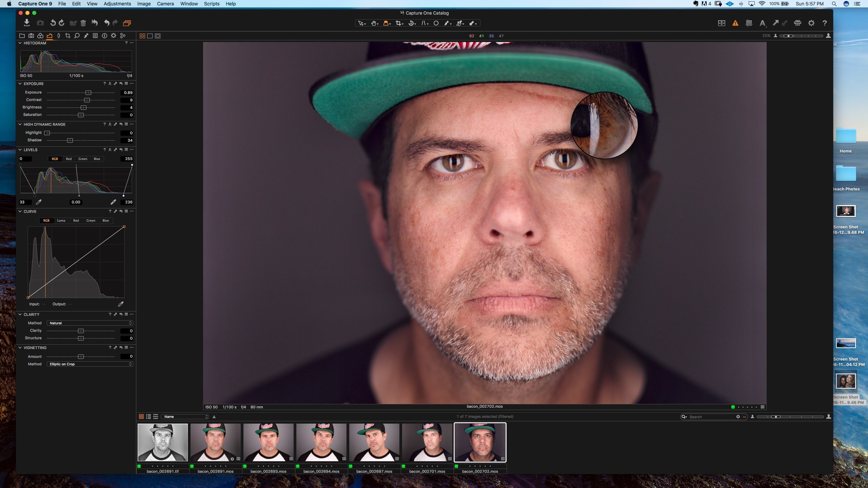
Task: Collapse the Vignetting panel
Action: point(20,348)
